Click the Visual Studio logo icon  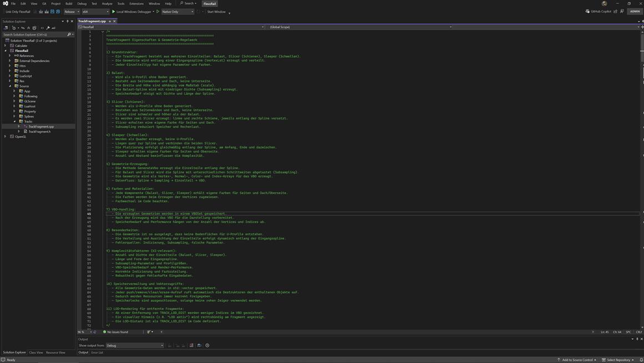point(6,3)
